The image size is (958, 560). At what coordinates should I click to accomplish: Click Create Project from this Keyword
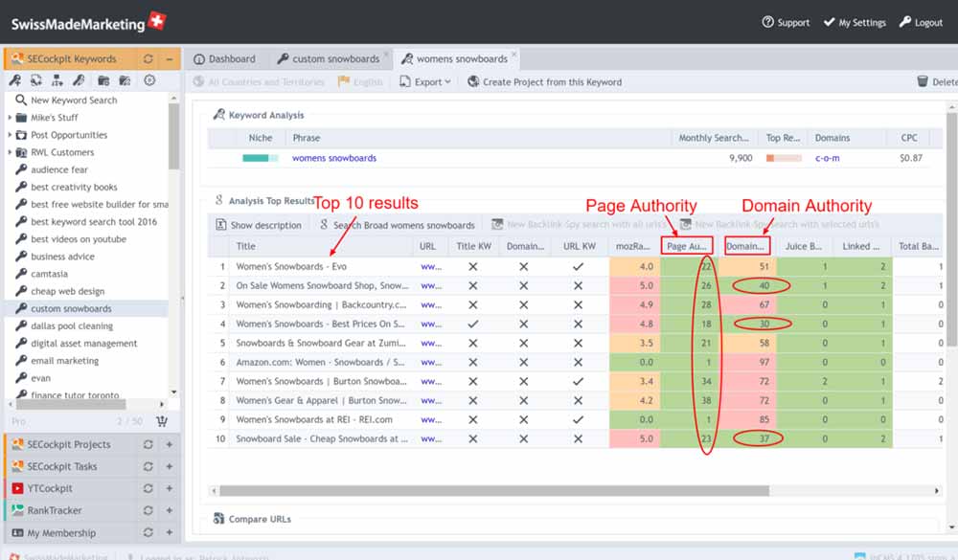point(544,81)
